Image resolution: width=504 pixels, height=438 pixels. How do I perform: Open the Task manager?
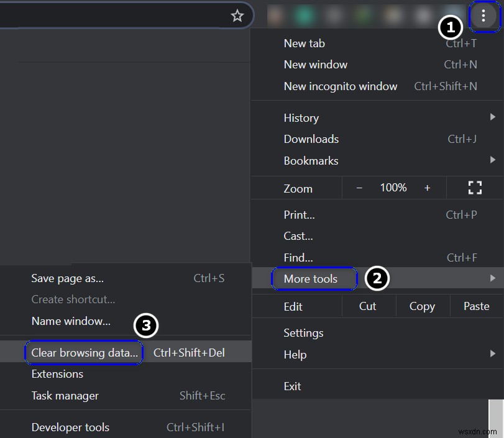(63, 396)
